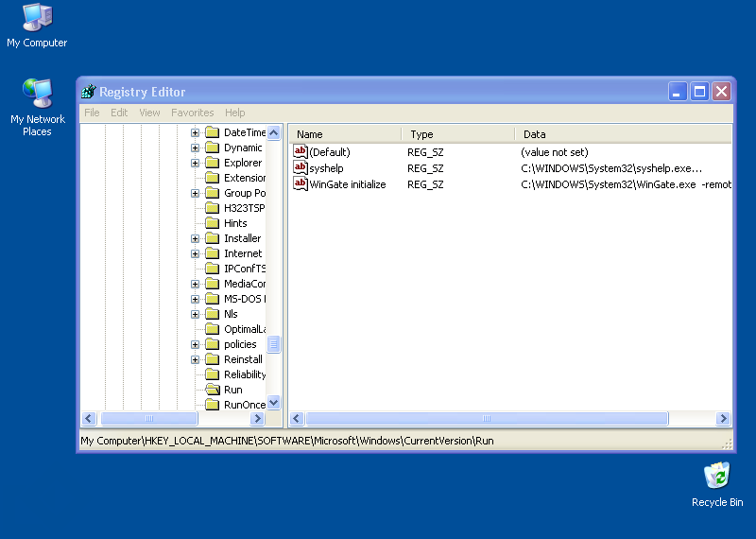Click the Nls folder icon

(212, 314)
